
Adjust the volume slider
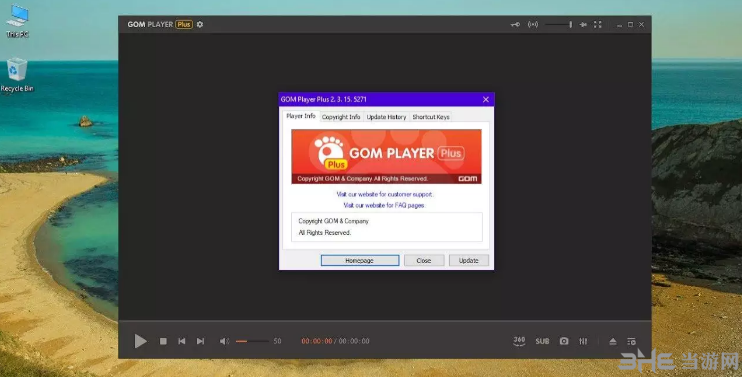(252, 341)
